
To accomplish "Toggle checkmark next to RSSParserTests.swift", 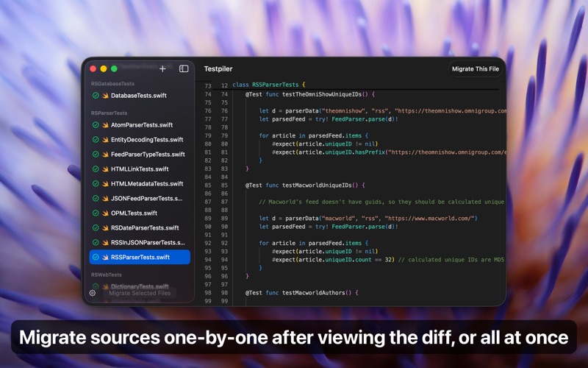I will coord(96,257).
